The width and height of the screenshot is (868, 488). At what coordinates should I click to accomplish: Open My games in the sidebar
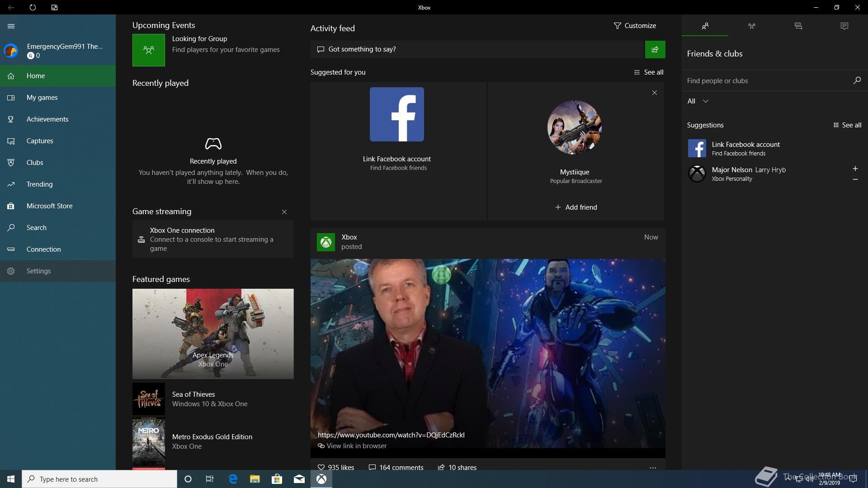[58, 98]
